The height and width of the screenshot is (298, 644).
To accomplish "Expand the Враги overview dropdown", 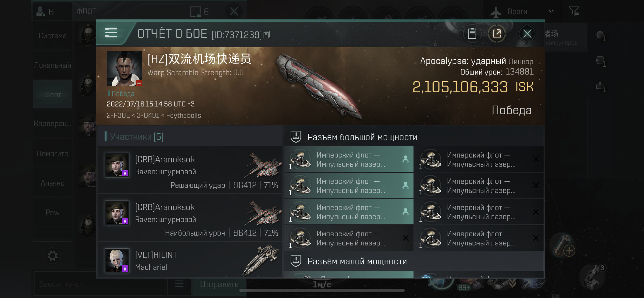I will tap(551, 11).
